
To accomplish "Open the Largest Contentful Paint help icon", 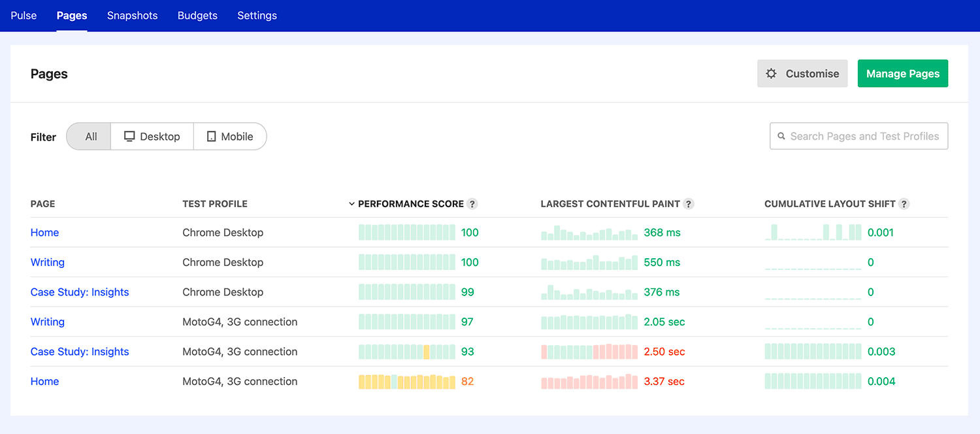I will coord(688,203).
